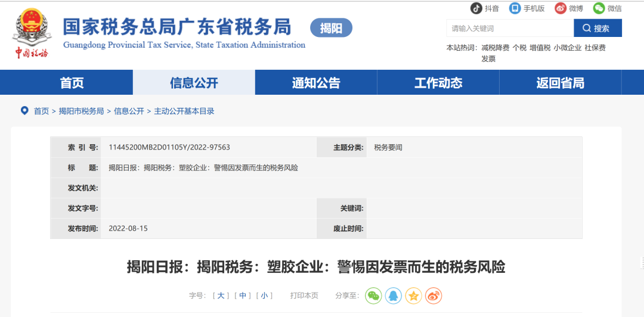Image resolution: width=644 pixels, height=317 pixels.
Task: Click the Douyin (抖音) icon in header
Action: click(x=476, y=8)
